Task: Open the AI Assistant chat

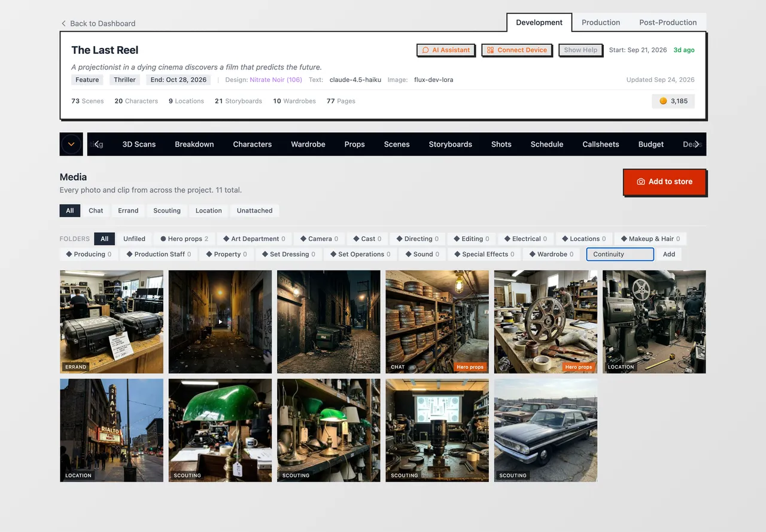Action: click(446, 50)
